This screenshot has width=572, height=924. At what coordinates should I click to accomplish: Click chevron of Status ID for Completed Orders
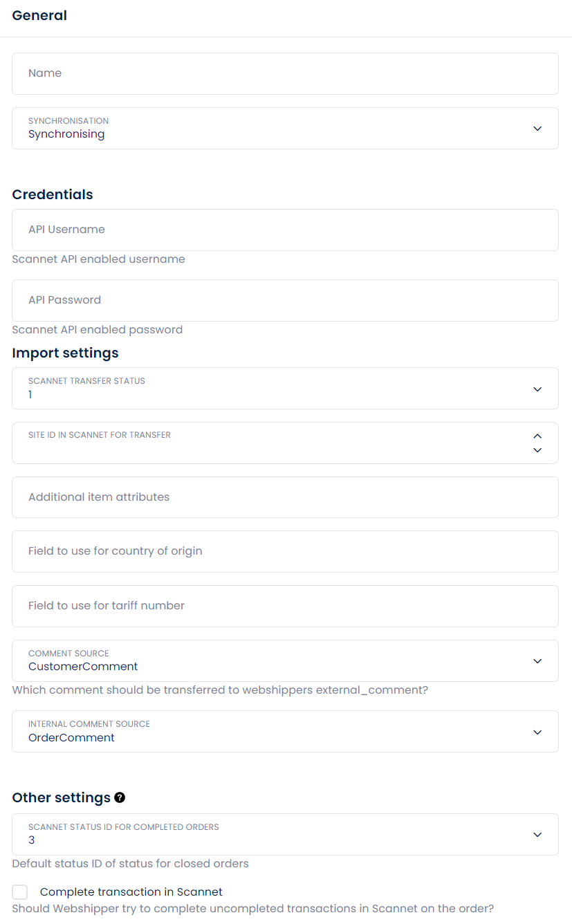(x=537, y=835)
